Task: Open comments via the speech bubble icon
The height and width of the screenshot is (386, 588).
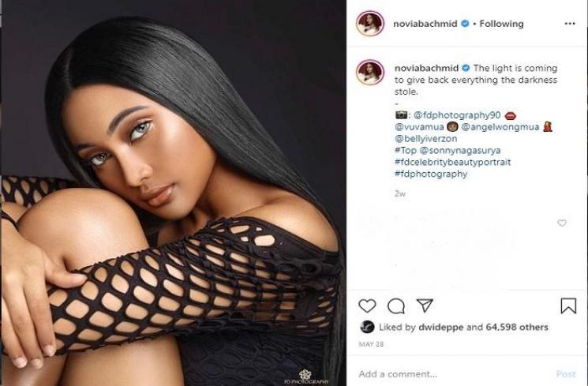Action: pos(396,306)
